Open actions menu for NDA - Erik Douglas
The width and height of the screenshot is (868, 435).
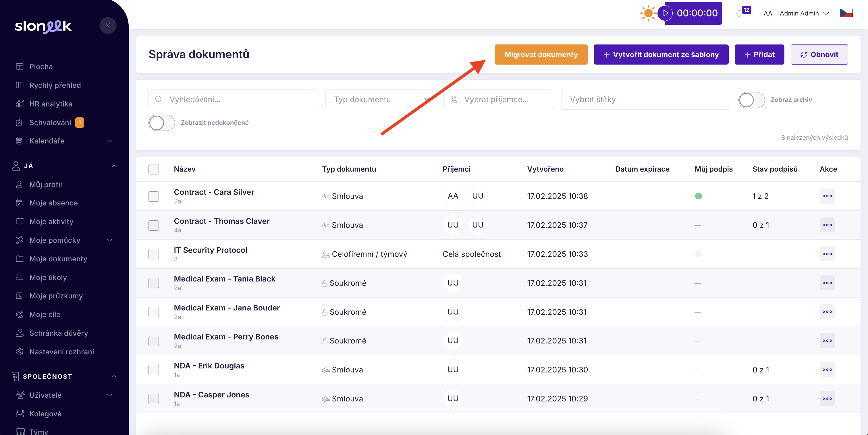[827, 370]
